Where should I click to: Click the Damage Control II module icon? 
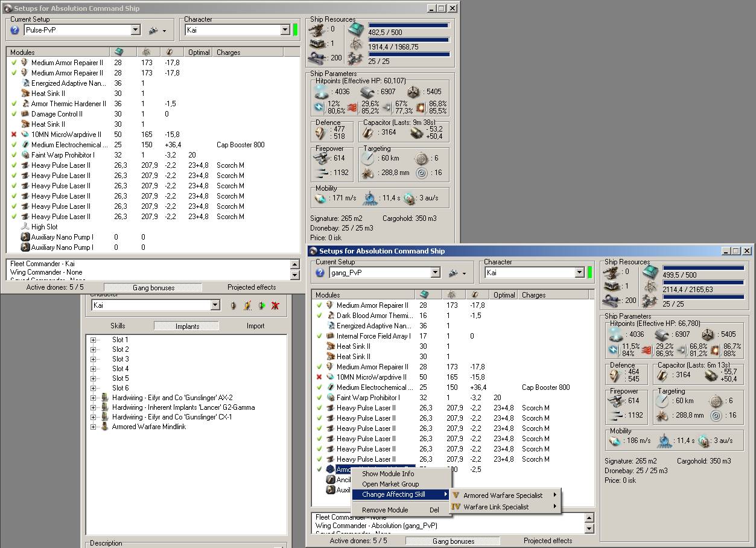click(x=25, y=114)
